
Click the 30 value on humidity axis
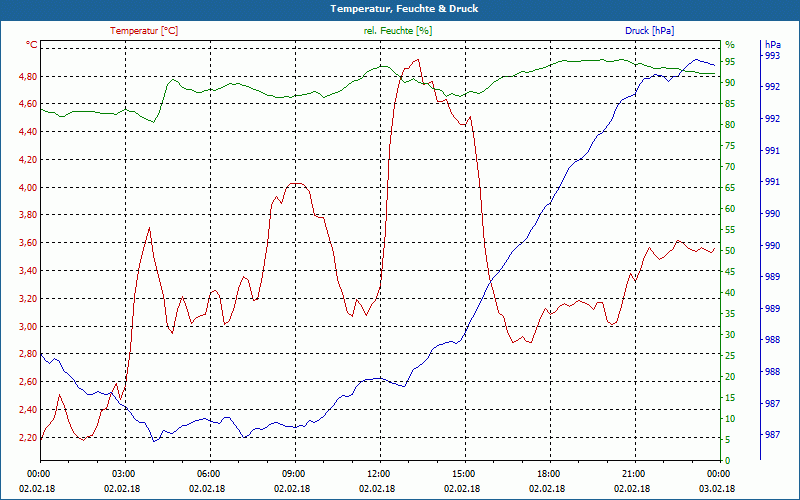730,335
